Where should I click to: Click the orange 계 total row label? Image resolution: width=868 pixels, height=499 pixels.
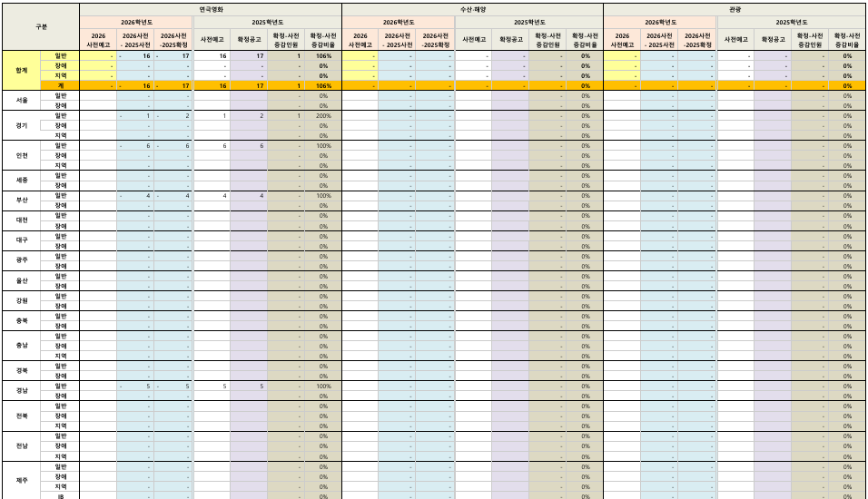60,86
